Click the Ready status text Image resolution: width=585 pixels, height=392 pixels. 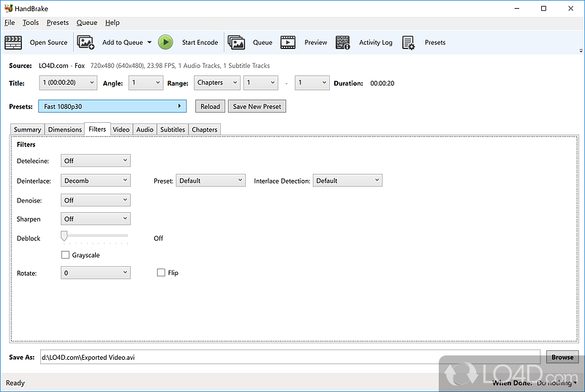point(15,383)
